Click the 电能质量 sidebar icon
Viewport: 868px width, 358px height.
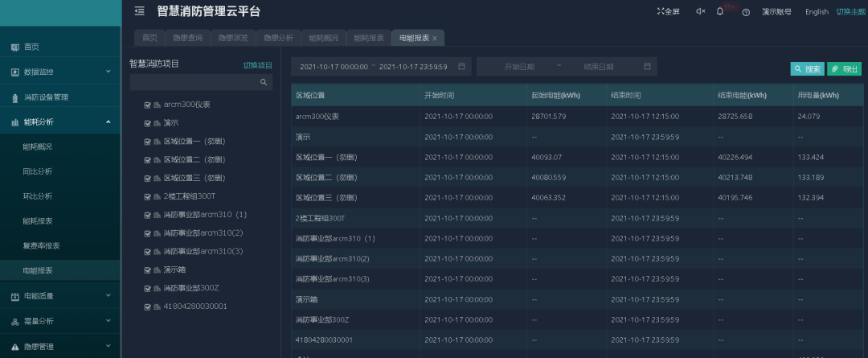click(15, 297)
